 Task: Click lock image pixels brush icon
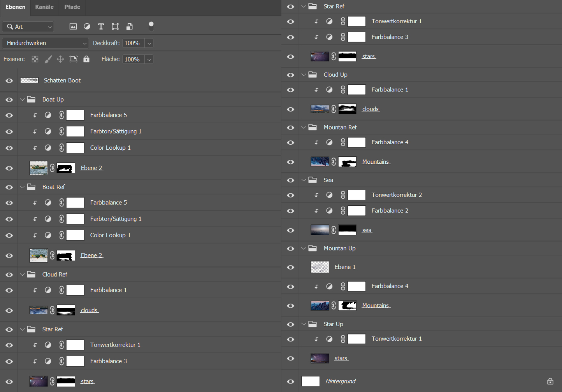48,59
